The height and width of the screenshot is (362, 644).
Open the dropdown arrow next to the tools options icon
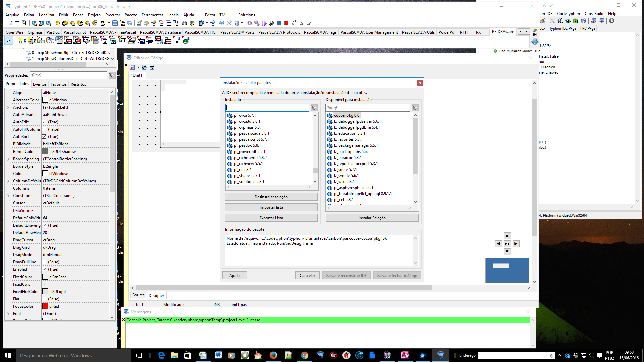pyautogui.click(x=242, y=23)
